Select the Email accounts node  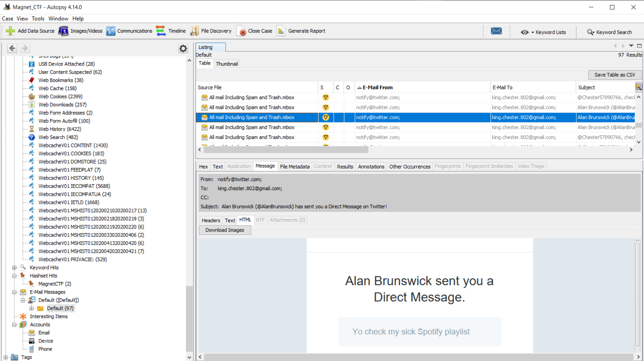[44, 333]
